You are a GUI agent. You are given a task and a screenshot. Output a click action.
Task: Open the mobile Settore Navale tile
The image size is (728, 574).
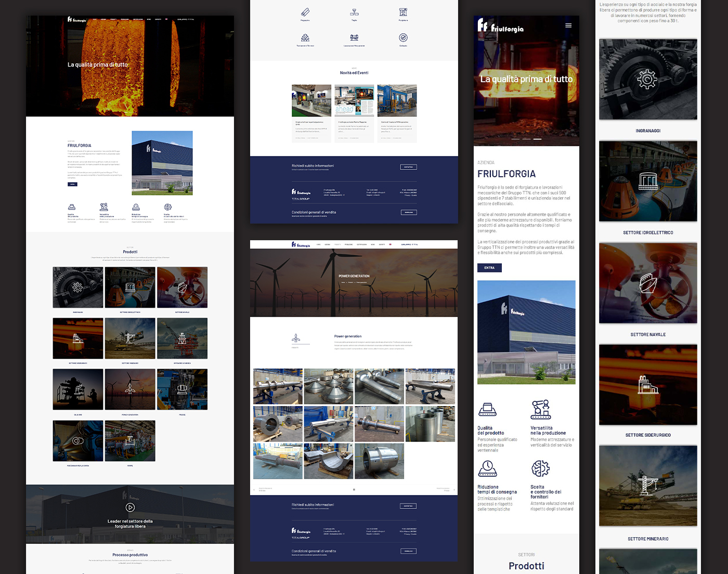click(x=648, y=283)
